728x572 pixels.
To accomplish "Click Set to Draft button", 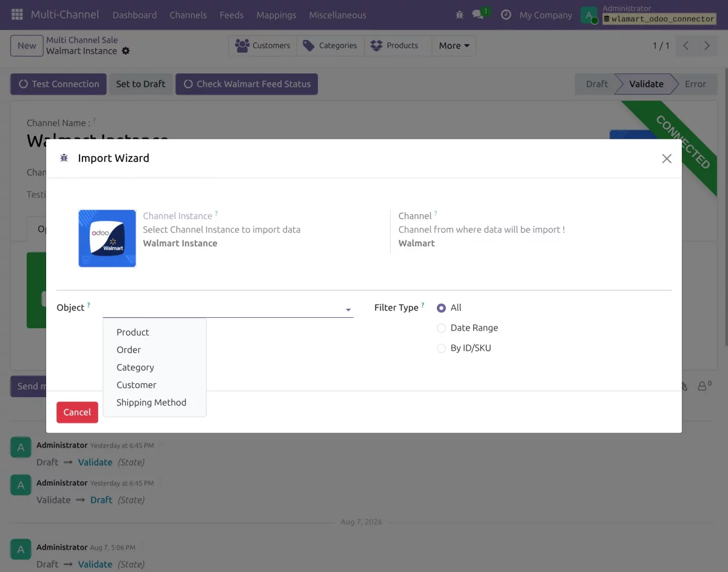I will click(x=141, y=84).
